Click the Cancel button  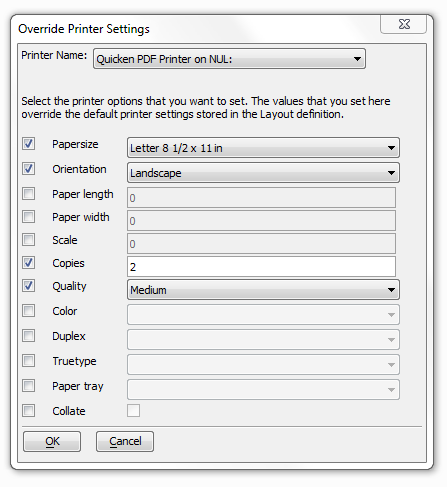point(125,441)
